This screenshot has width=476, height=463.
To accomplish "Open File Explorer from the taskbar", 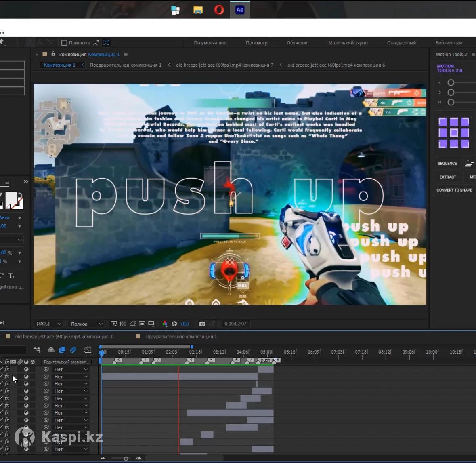I will 198,10.
